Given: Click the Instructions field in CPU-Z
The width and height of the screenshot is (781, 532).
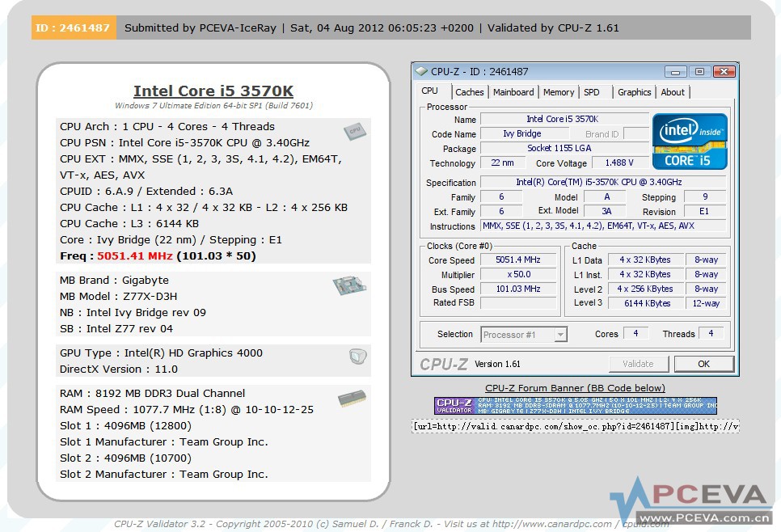Looking at the screenshot, I should (602, 226).
